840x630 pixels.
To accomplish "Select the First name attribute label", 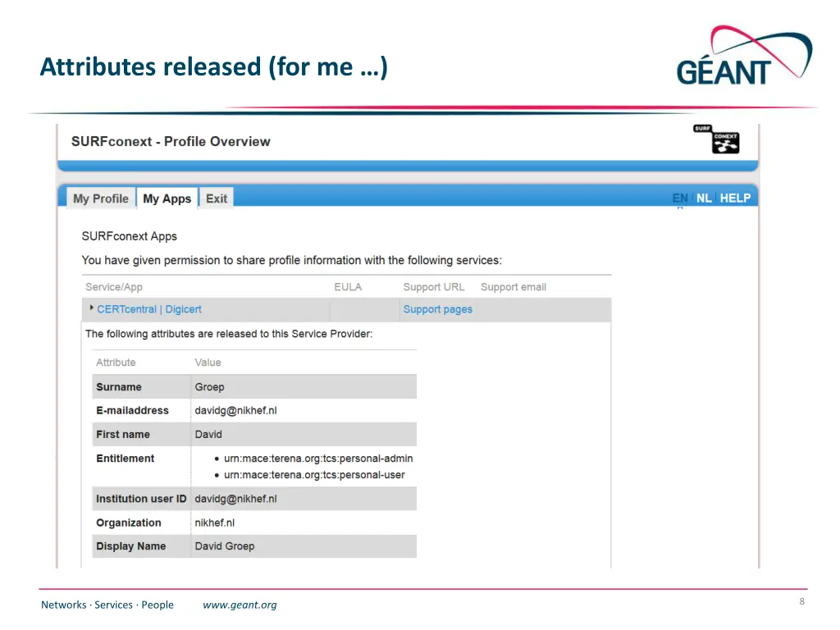I will point(123,435).
